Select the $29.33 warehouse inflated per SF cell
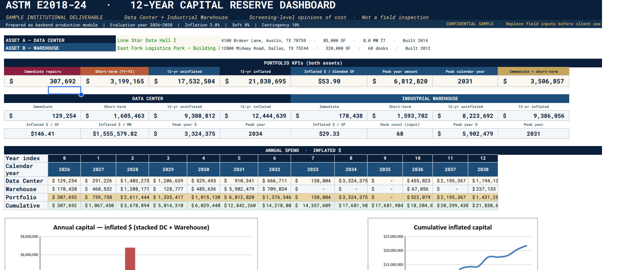Viewport: 644px width, 270px height. 329,134
